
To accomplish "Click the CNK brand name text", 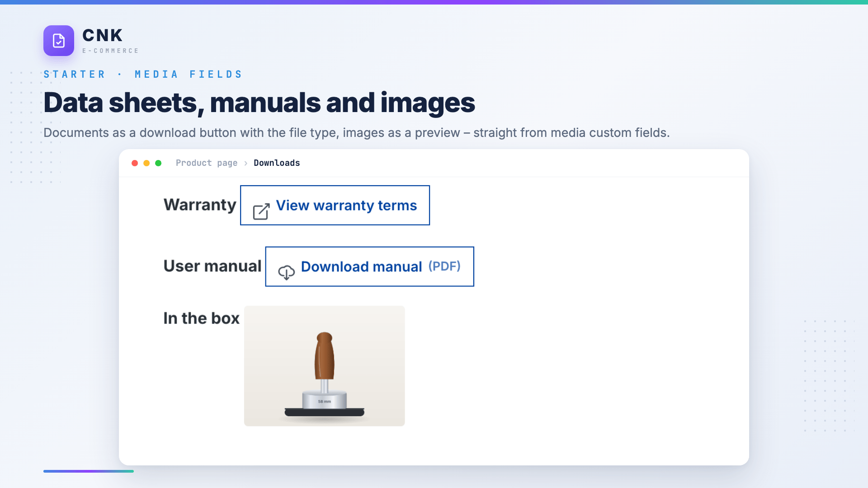I will pyautogui.click(x=103, y=35).
